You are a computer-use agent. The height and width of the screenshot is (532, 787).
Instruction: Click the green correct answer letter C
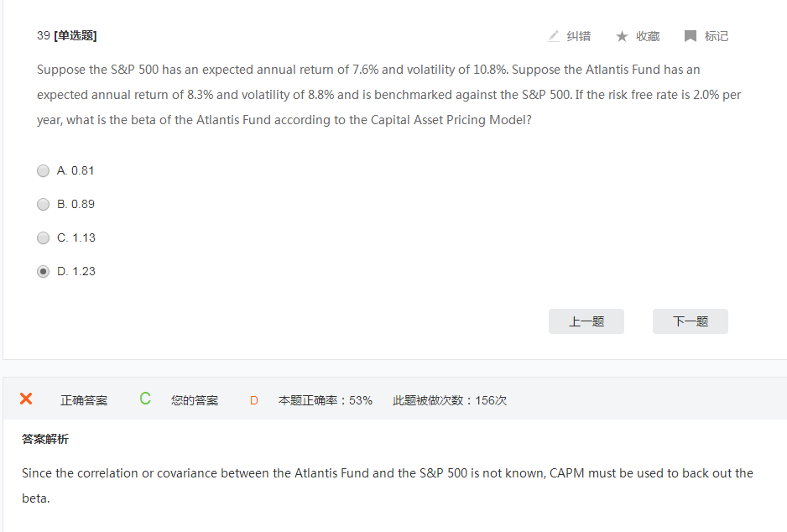click(145, 399)
